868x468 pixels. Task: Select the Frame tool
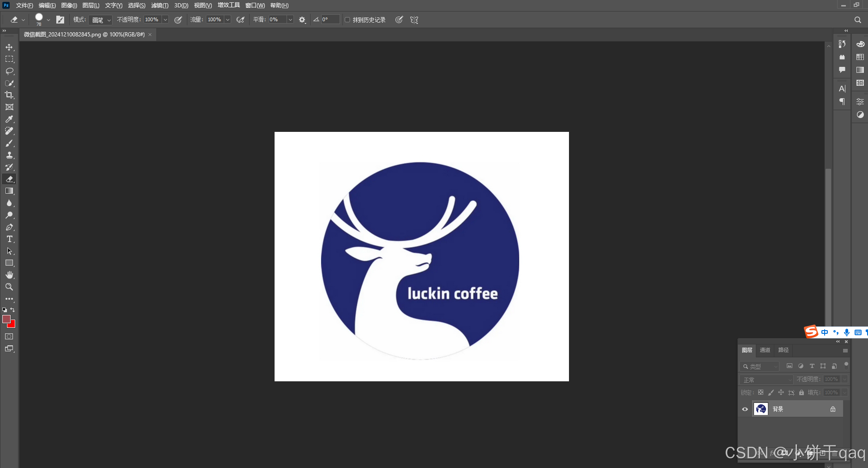9,107
